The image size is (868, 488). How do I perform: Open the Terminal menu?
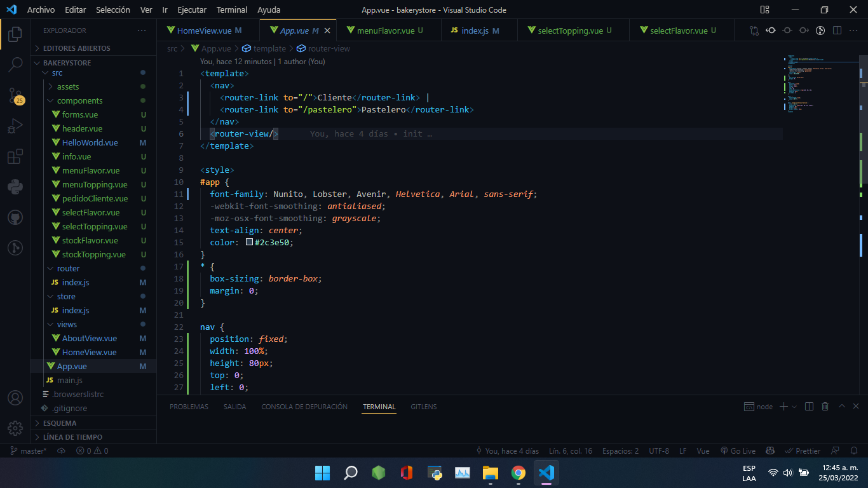(231, 10)
